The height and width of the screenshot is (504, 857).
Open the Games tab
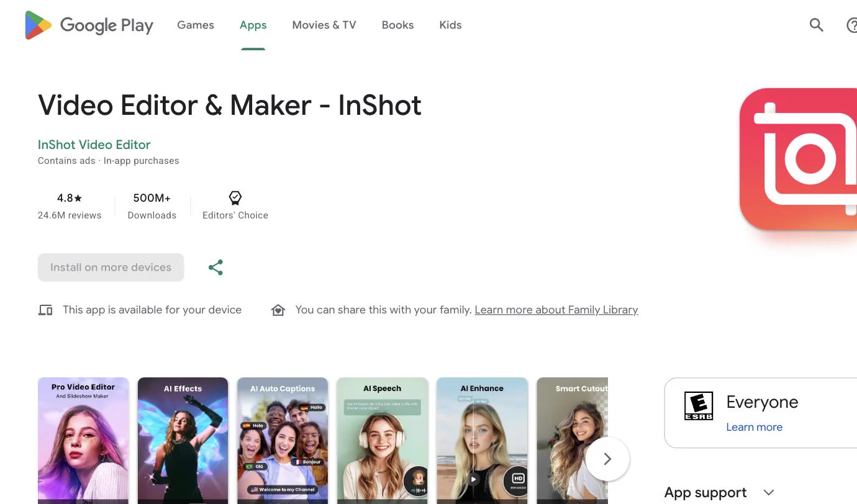[x=196, y=25]
